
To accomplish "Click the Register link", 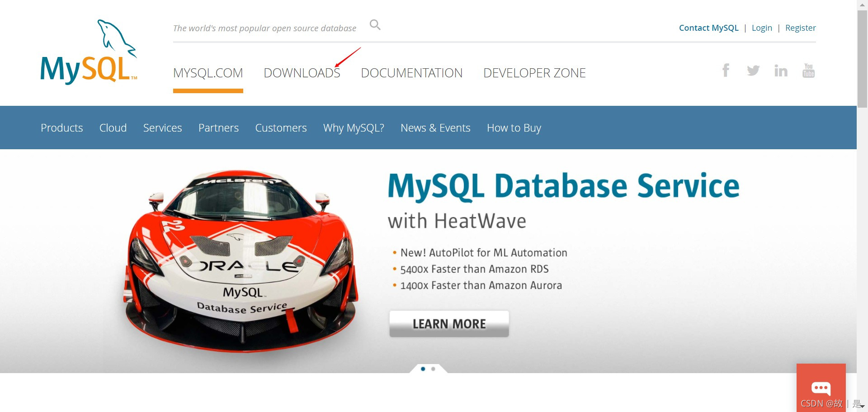I will click(x=800, y=28).
